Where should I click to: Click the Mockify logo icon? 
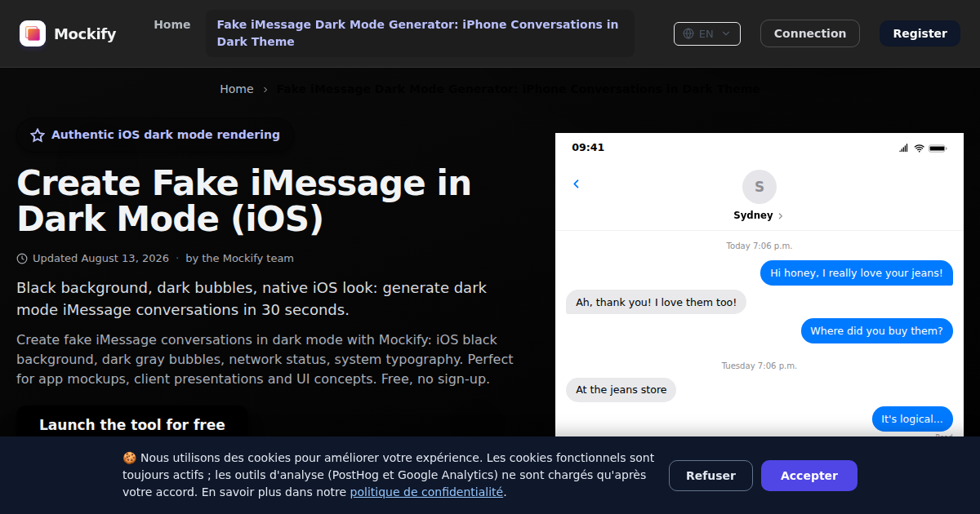point(33,33)
